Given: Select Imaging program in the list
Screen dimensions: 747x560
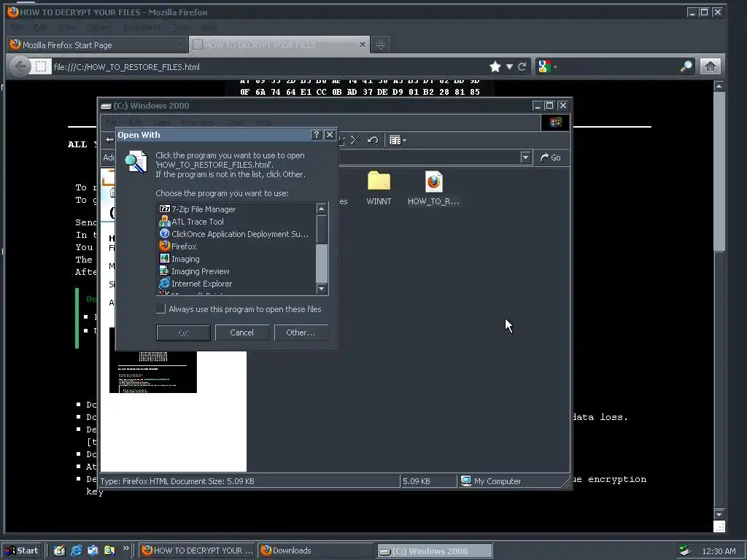Looking at the screenshot, I should click(179, 259).
